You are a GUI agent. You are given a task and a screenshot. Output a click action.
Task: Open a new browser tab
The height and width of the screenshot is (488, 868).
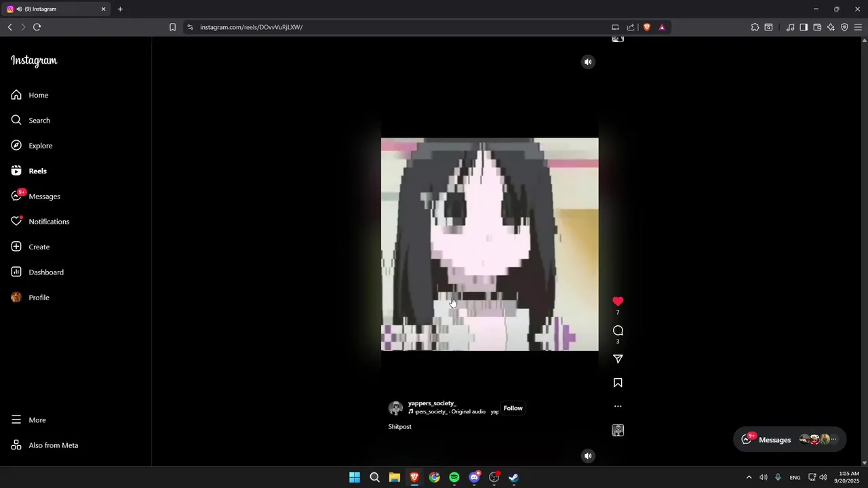pyautogui.click(x=120, y=9)
